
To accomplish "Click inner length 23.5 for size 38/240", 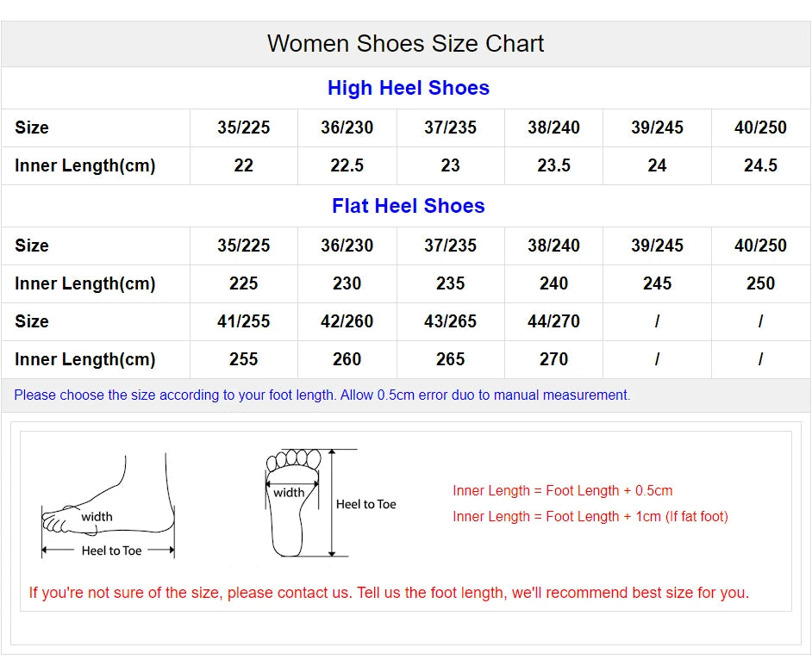I will coord(553,165).
